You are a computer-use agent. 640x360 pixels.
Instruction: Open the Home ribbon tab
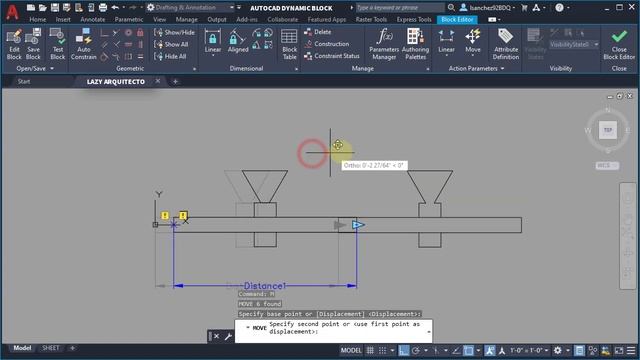point(38,20)
